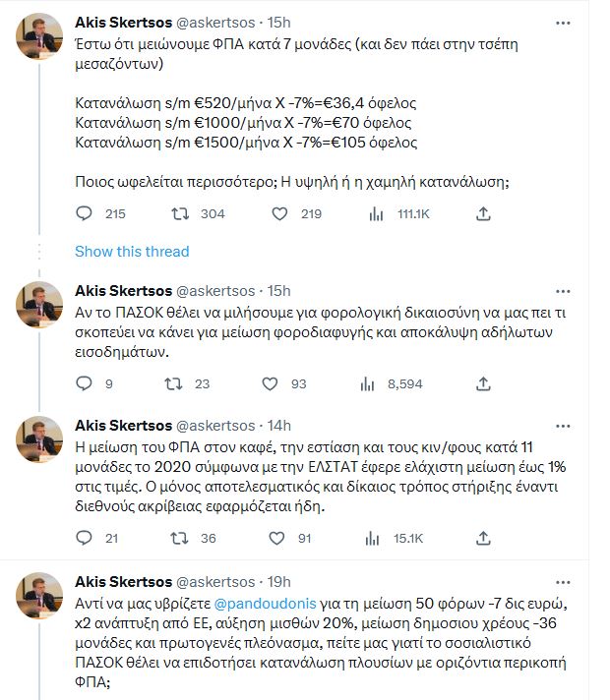Reply to the tweet with 215 replies
This screenshot has width=610, height=700.
[x=85, y=213]
